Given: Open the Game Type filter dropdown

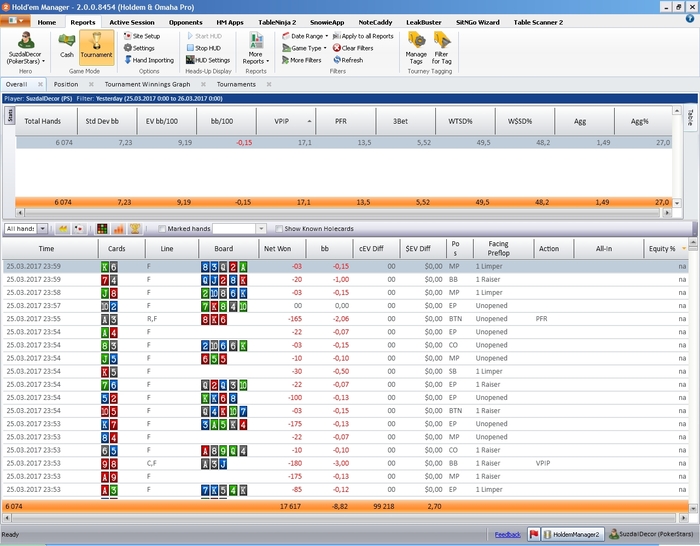Looking at the screenshot, I should pyautogui.click(x=304, y=48).
